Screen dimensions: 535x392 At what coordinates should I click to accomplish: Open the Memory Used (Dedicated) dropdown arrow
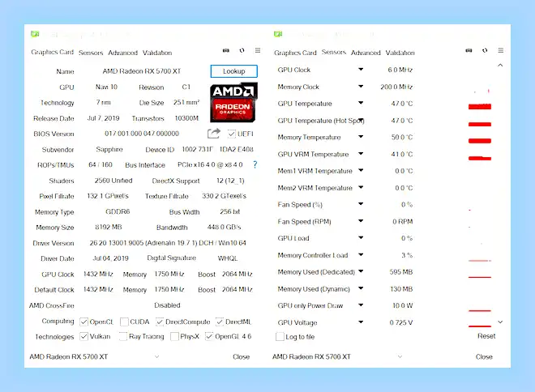[x=361, y=271]
